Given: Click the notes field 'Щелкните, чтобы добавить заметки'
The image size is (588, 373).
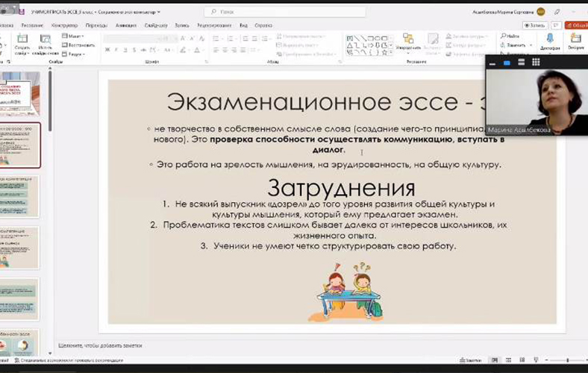Looking at the screenshot, I should coord(101,345).
